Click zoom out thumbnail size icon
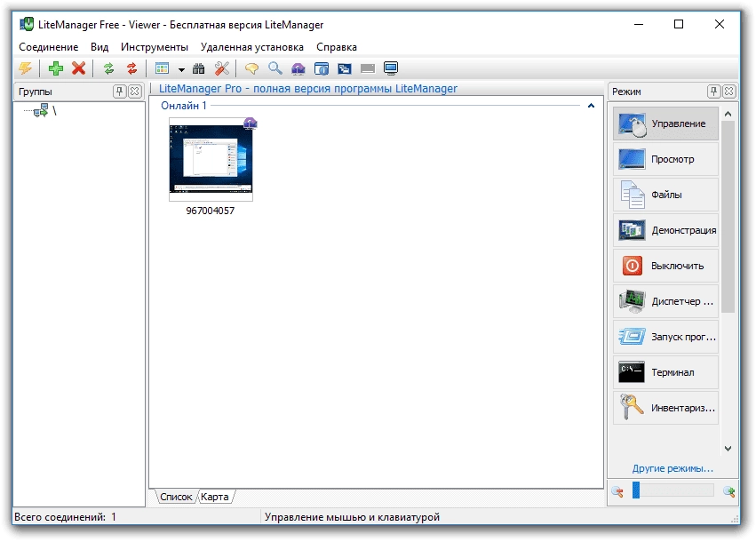756x542 pixels. coord(617,492)
